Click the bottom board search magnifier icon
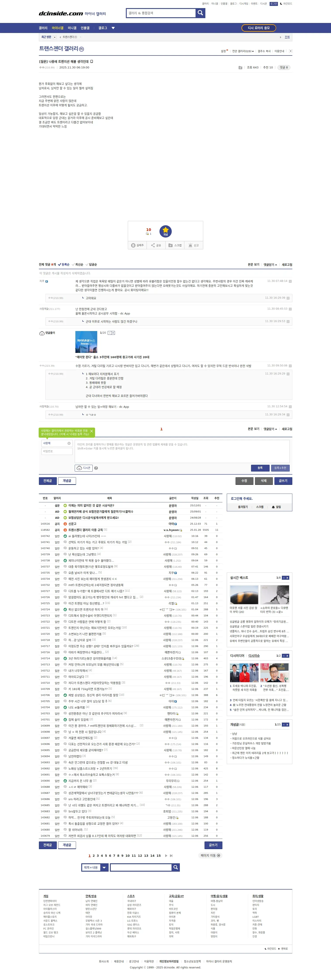The width and height of the screenshot is (331, 980). 175,867
